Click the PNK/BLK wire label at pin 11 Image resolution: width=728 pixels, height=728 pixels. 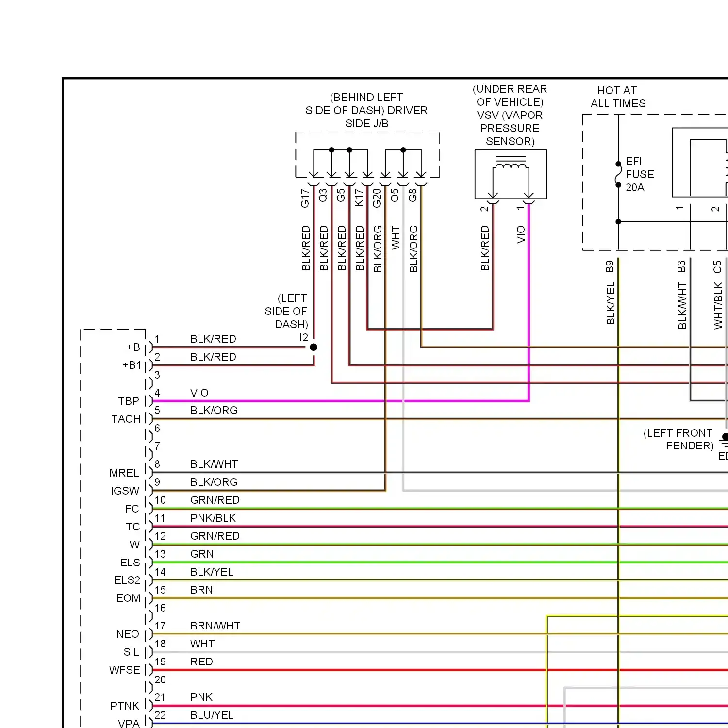tap(213, 518)
